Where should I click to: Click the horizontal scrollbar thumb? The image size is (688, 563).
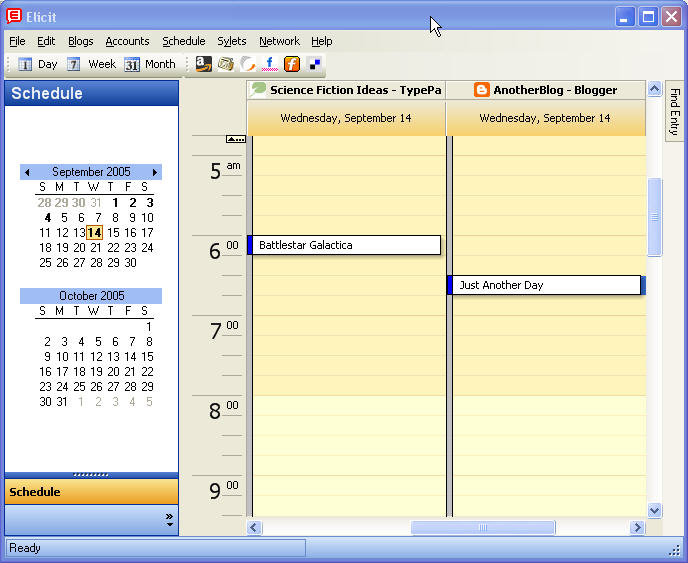coord(483,527)
